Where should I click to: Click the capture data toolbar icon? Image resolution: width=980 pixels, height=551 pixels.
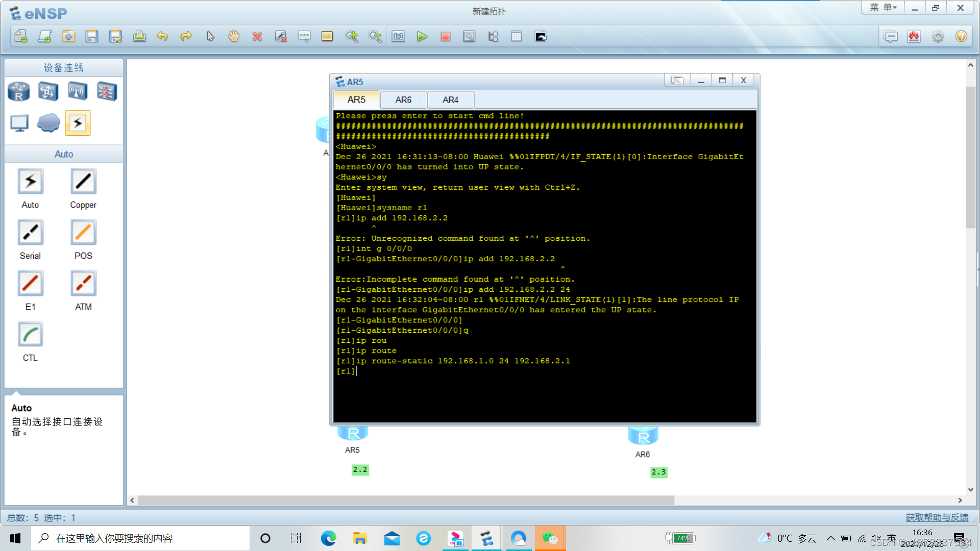(469, 36)
